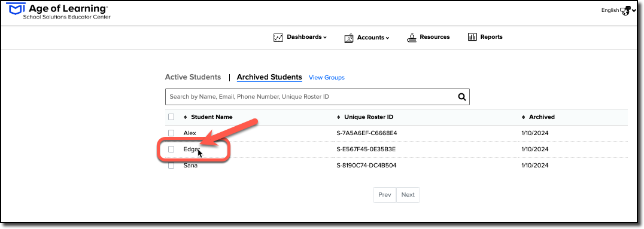Select student name Sana

(190, 166)
